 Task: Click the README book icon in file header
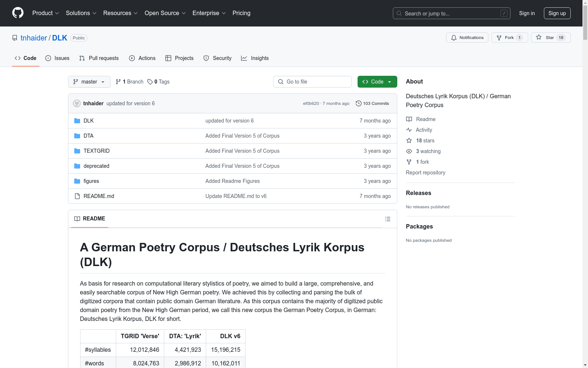pos(77,219)
